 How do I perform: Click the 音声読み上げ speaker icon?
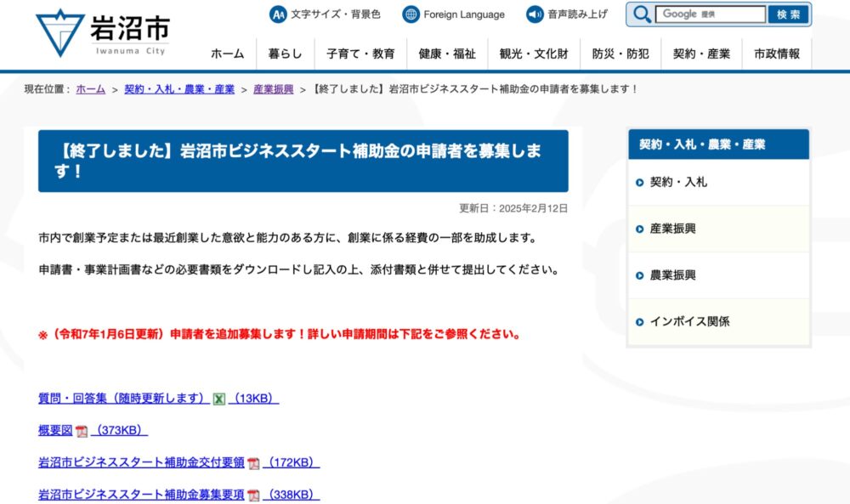point(535,14)
